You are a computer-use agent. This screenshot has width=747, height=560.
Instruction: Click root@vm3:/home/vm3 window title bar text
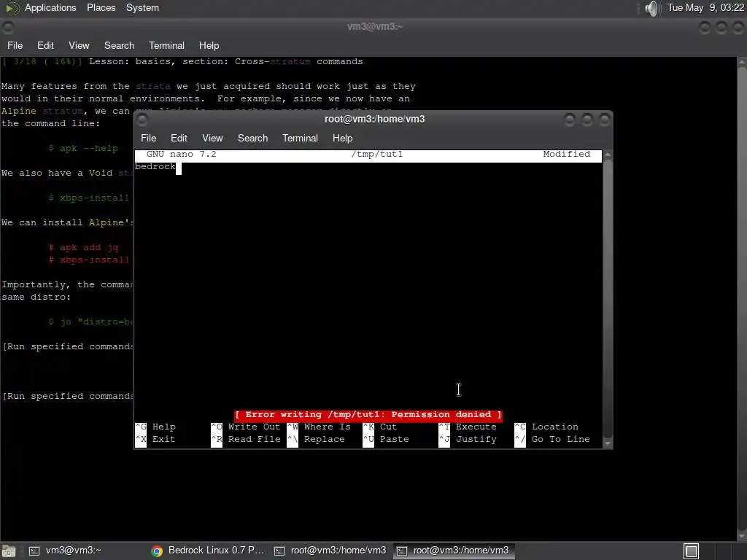pos(374,120)
